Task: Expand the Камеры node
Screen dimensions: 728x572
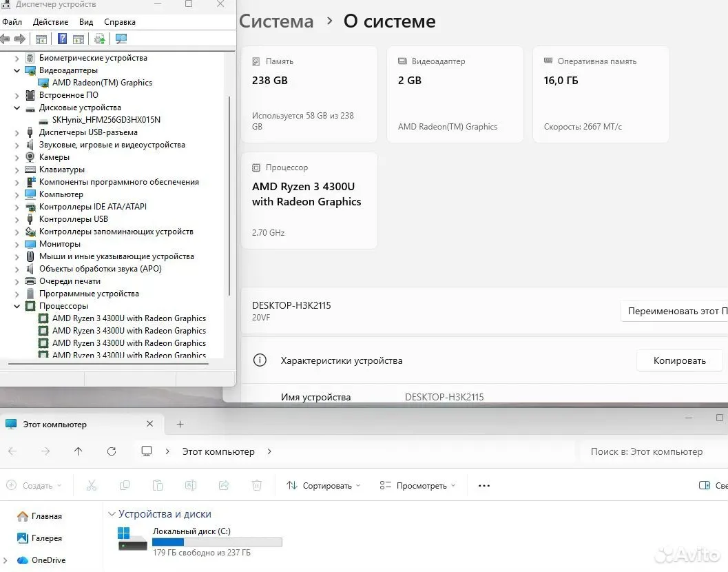Action: [x=17, y=158]
